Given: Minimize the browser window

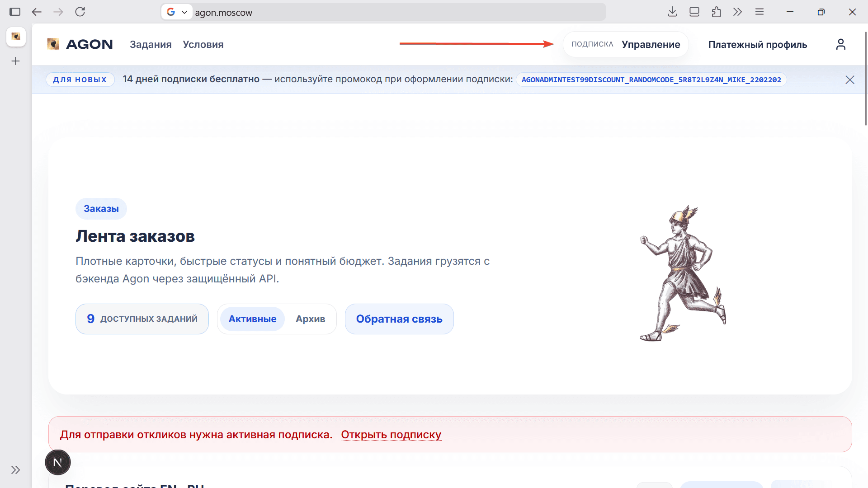Looking at the screenshot, I should point(790,12).
